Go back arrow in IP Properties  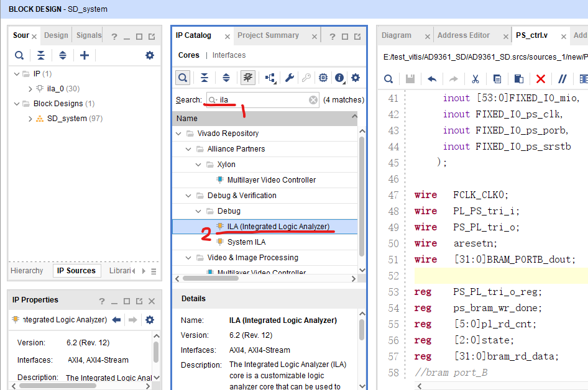click(x=117, y=320)
